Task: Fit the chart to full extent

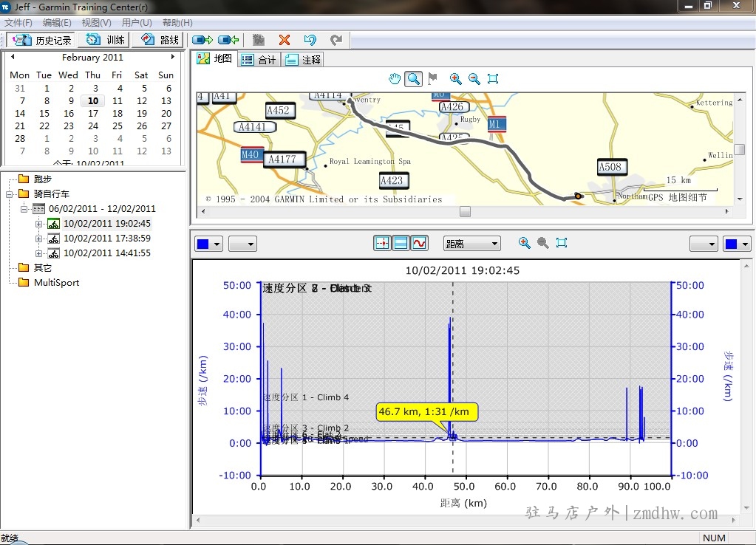Action: coord(562,243)
